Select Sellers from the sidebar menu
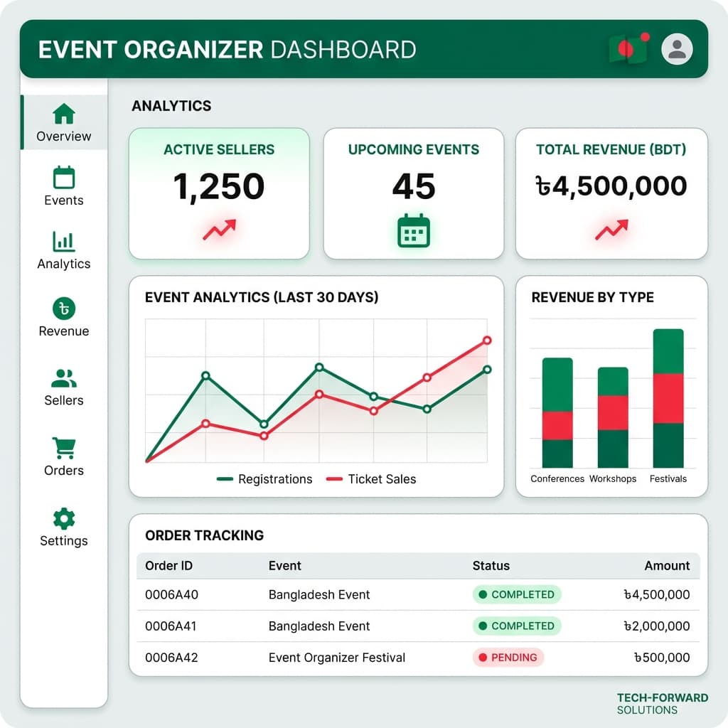This screenshot has width=728, height=728. (63, 378)
